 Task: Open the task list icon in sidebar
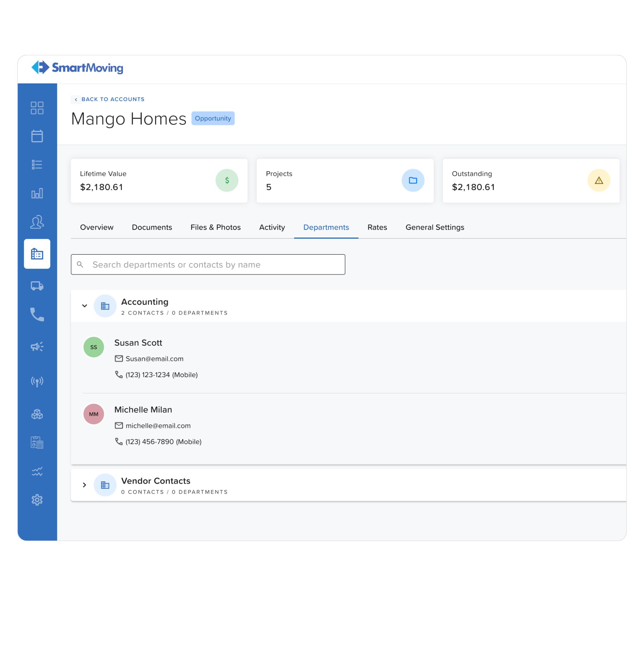point(37,165)
